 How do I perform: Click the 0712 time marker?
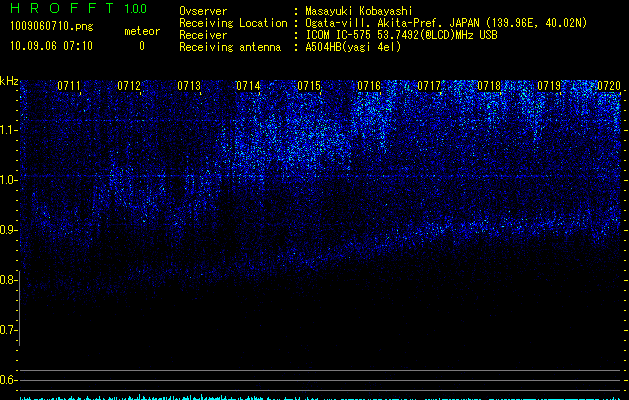click(x=129, y=85)
